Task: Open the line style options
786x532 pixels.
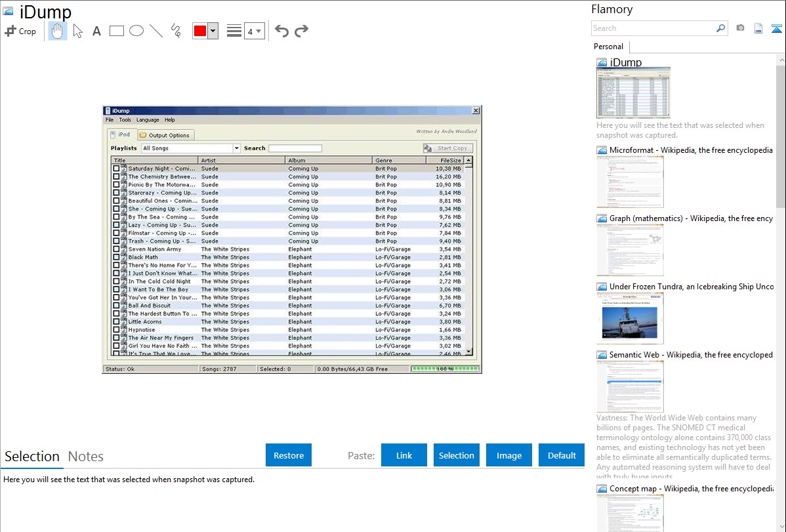Action: pyautogui.click(x=234, y=31)
